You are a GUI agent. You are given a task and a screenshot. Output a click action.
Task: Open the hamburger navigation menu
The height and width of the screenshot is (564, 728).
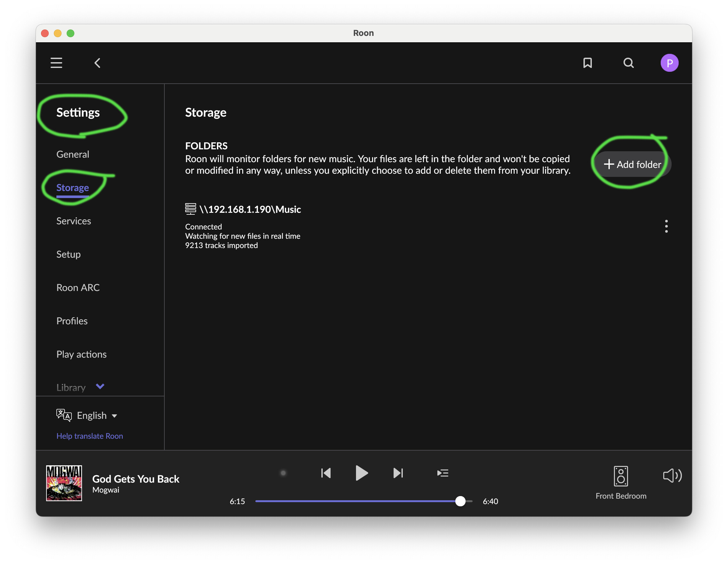click(56, 63)
